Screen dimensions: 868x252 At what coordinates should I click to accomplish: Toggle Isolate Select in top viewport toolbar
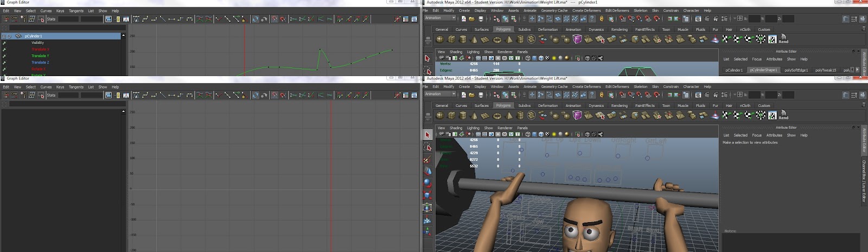(x=577, y=58)
